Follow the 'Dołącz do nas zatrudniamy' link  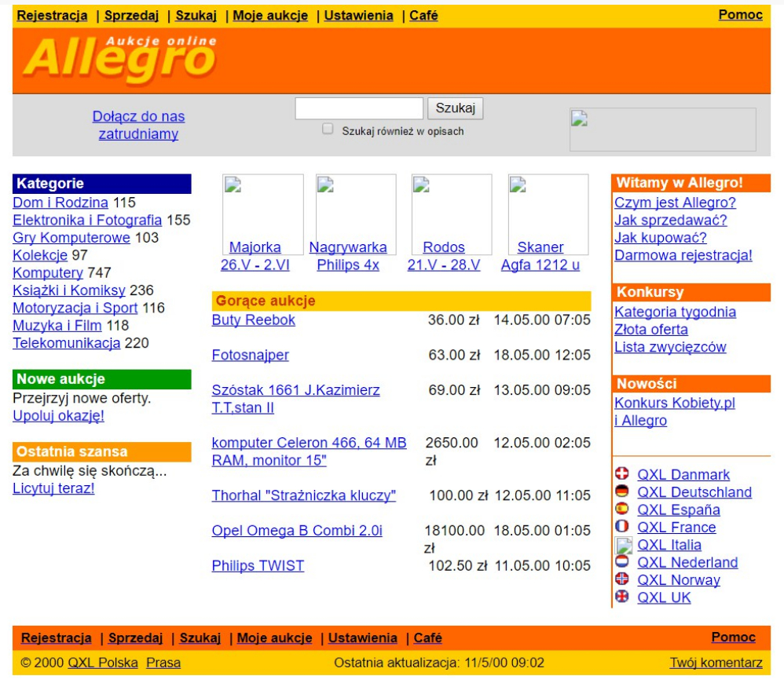tap(138, 125)
